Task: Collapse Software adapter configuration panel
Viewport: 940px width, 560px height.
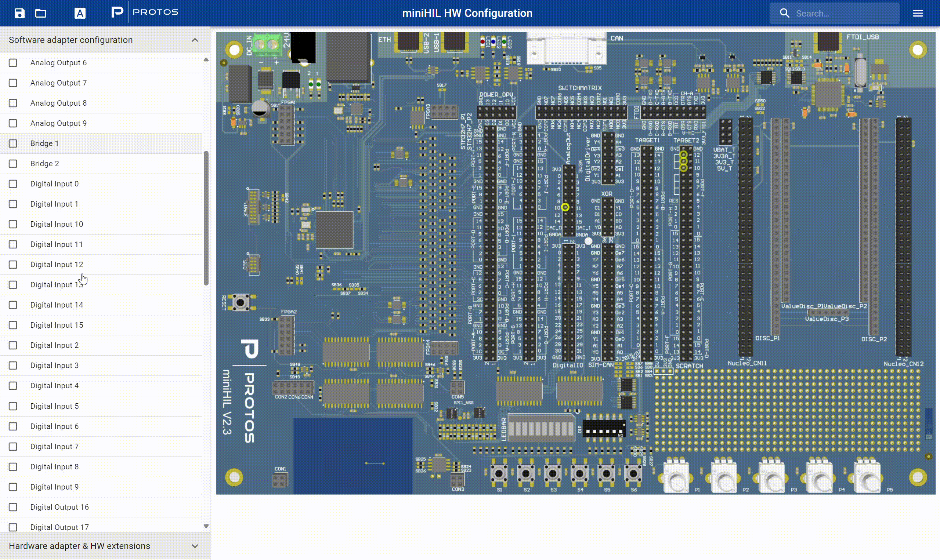Action: pyautogui.click(x=195, y=40)
